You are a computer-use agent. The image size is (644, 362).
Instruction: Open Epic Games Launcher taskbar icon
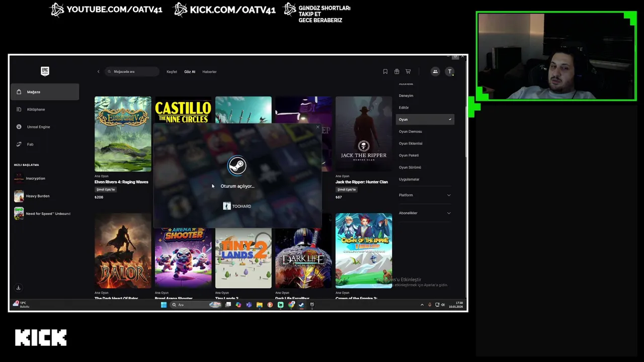pyautogui.click(x=312, y=304)
